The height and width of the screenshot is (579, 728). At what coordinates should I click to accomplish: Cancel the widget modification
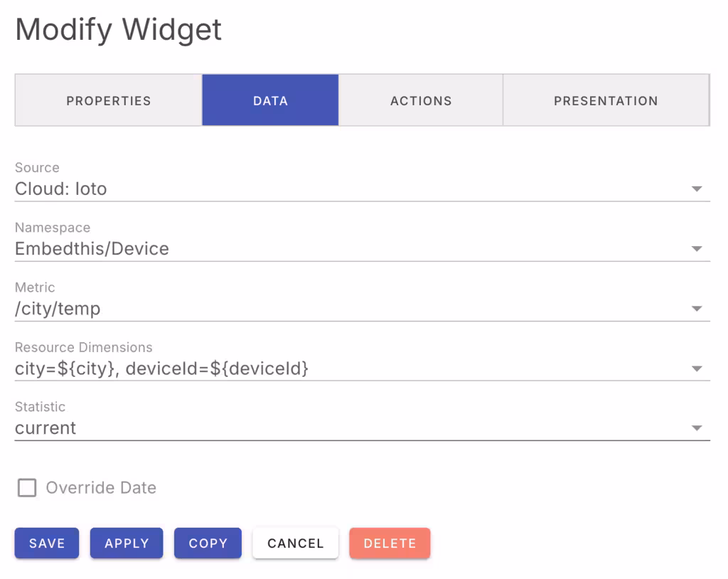click(x=296, y=543)
